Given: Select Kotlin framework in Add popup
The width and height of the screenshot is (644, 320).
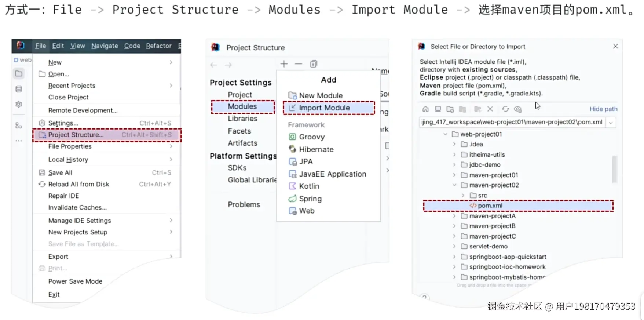Looking at the screenshot, I should coord(328,186).
